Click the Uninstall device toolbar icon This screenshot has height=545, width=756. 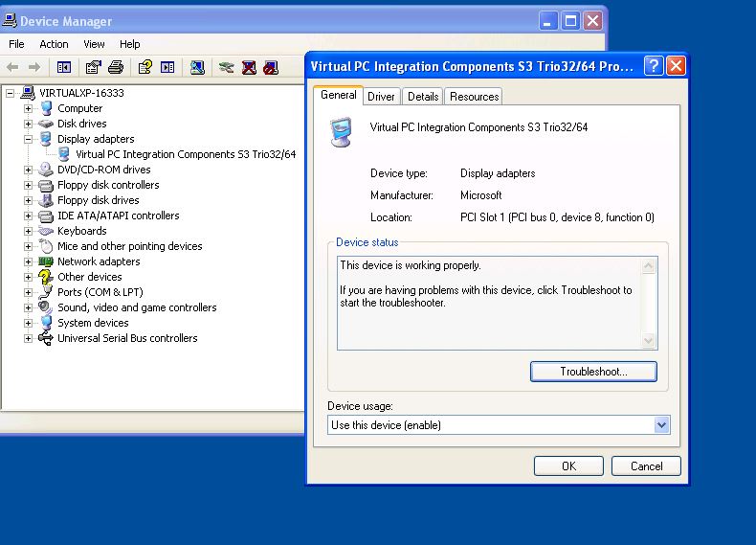tap(249, 67)
